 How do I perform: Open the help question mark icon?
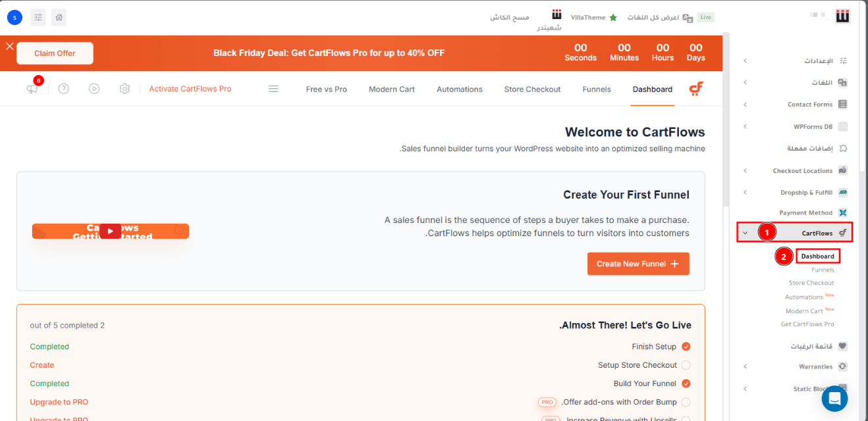point(64,89)
